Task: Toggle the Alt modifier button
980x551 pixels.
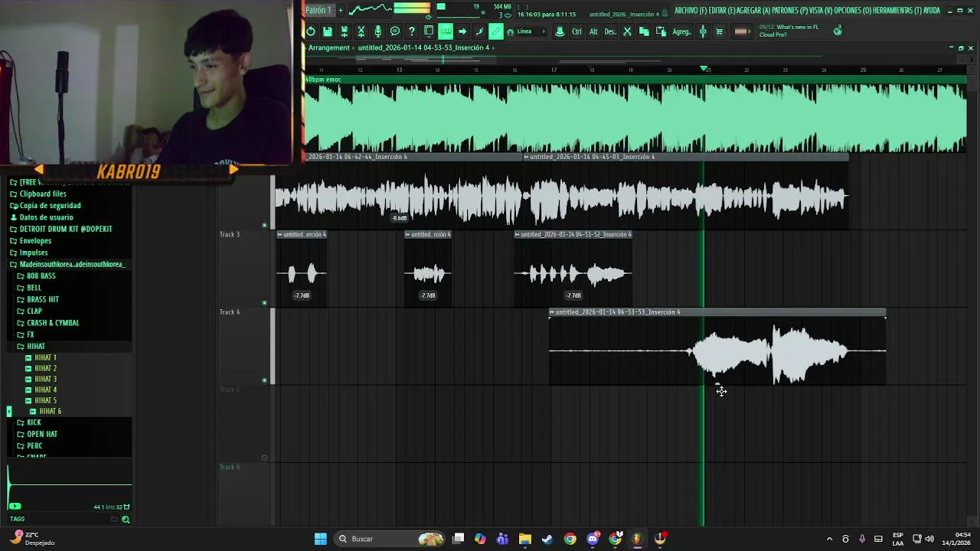Action: click(593, 31)
